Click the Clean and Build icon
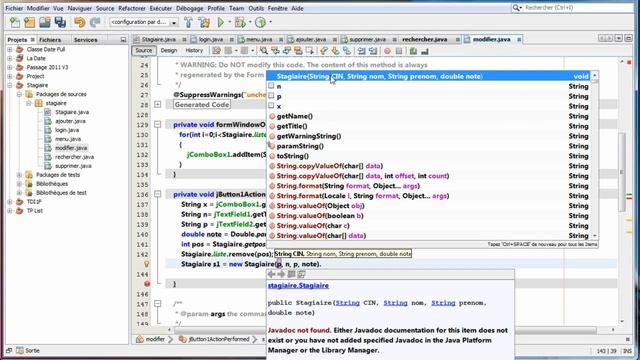Viewport: 640px width, 360px height. [204, 22]
